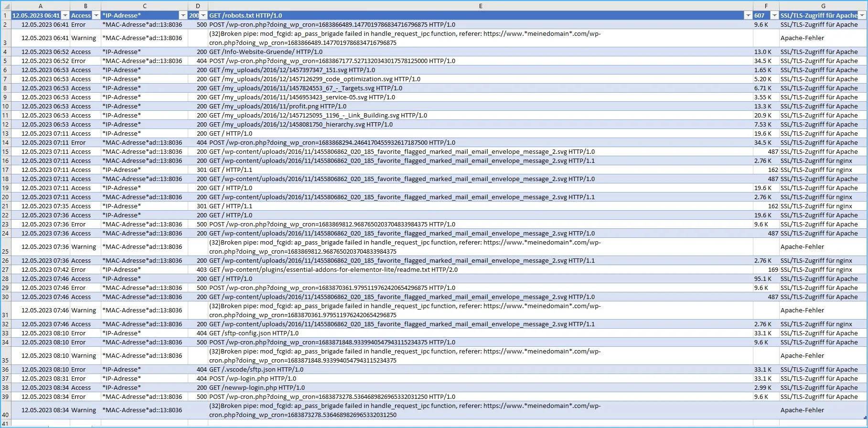Expand the *IP-Adresse* header filter arrow
The image size is (868, 428).
[x=183, y=16]
